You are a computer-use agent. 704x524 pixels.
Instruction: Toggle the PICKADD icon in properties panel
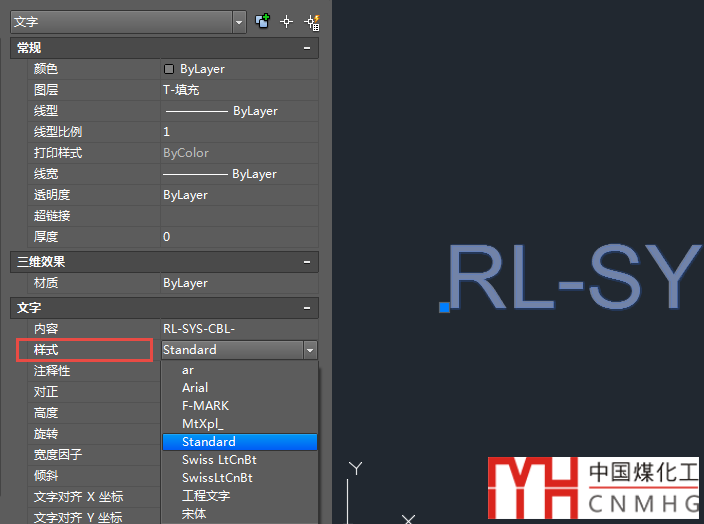(x=263, y=21)
